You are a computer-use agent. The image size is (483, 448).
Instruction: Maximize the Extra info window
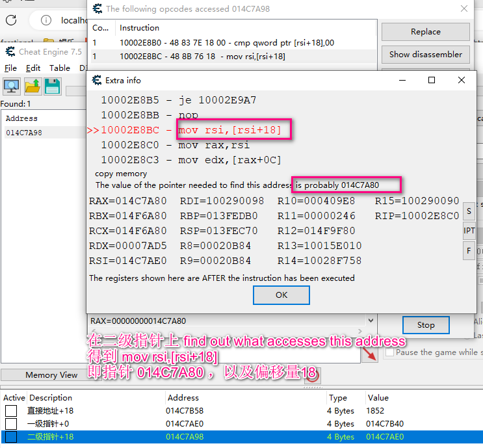(x=432, y=81)
